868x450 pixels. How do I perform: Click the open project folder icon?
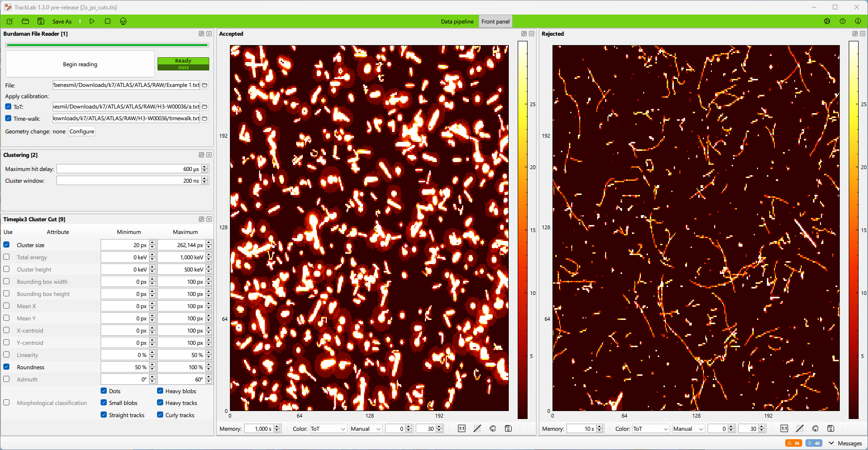pos(25,21)
